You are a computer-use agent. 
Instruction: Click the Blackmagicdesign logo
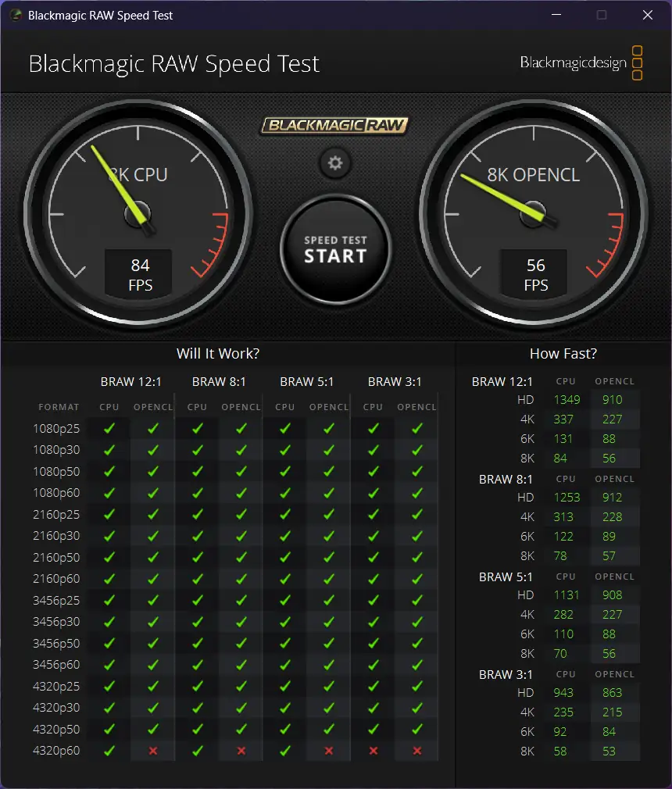(x=581, y=63)
